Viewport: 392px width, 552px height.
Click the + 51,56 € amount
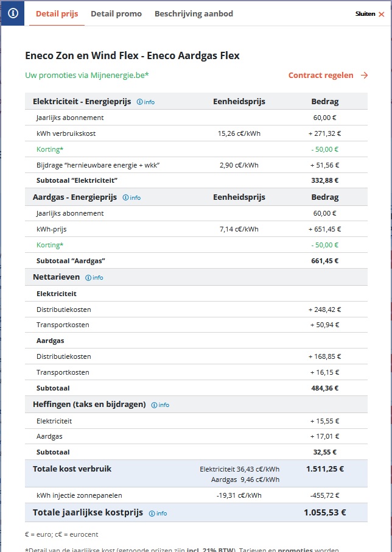325,165
